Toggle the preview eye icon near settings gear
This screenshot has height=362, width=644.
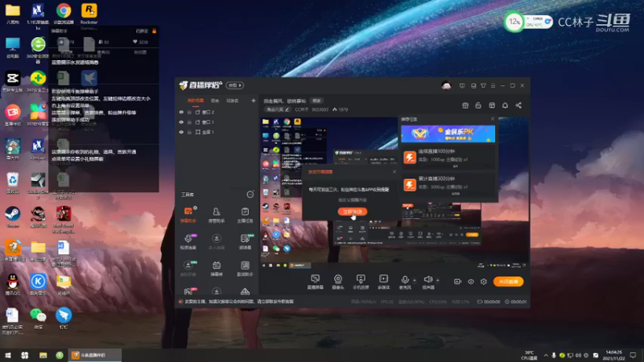[471, 282]
